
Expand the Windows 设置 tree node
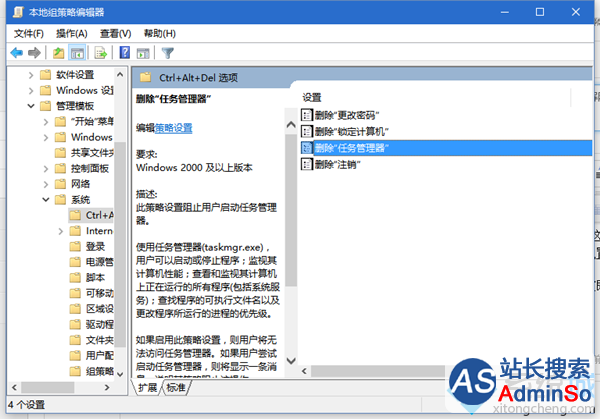pos(31,91)
